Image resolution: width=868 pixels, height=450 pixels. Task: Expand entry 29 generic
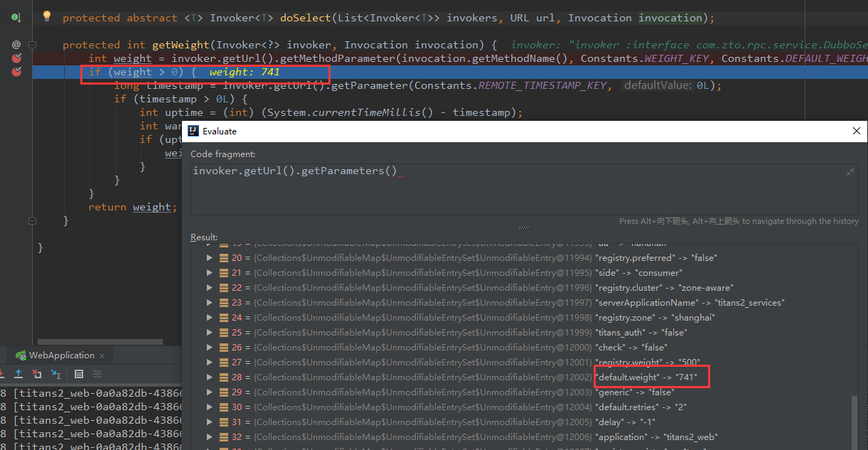click(210, 392)
